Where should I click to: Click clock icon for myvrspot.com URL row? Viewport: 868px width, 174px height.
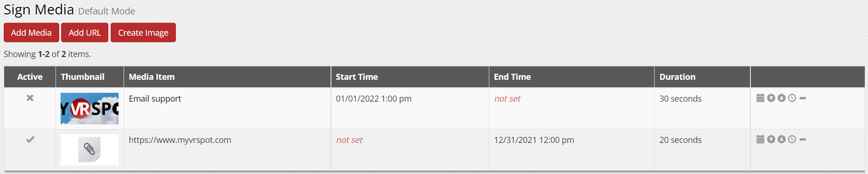[x=792, y=139]
